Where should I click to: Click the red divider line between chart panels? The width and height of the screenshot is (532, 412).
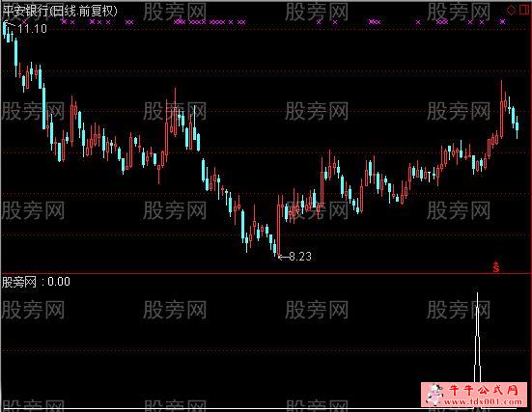[x=266, y=273]
